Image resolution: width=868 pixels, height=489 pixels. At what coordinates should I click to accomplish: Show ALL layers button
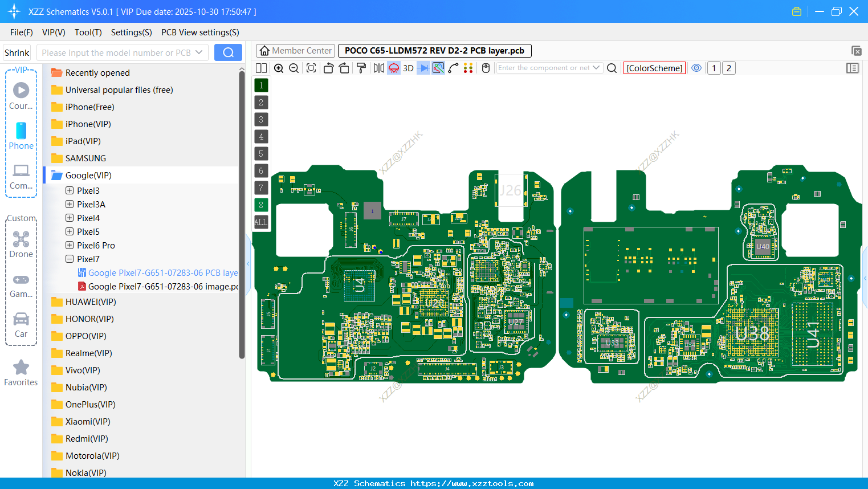pyautogui.click(x=261, y=222)
